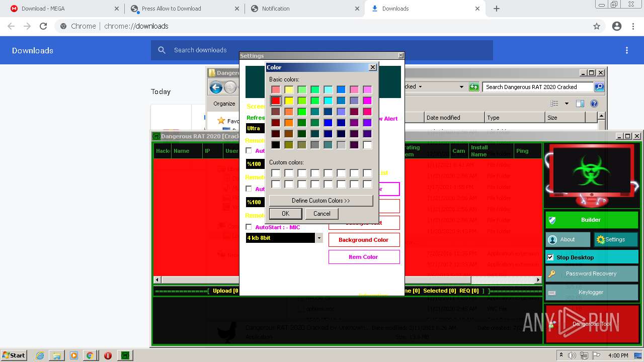Switch to Notification tab

point(304,9)
